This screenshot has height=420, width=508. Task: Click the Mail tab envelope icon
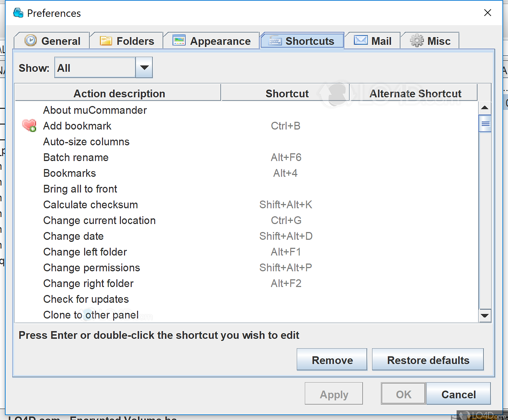tap(361, 41)
